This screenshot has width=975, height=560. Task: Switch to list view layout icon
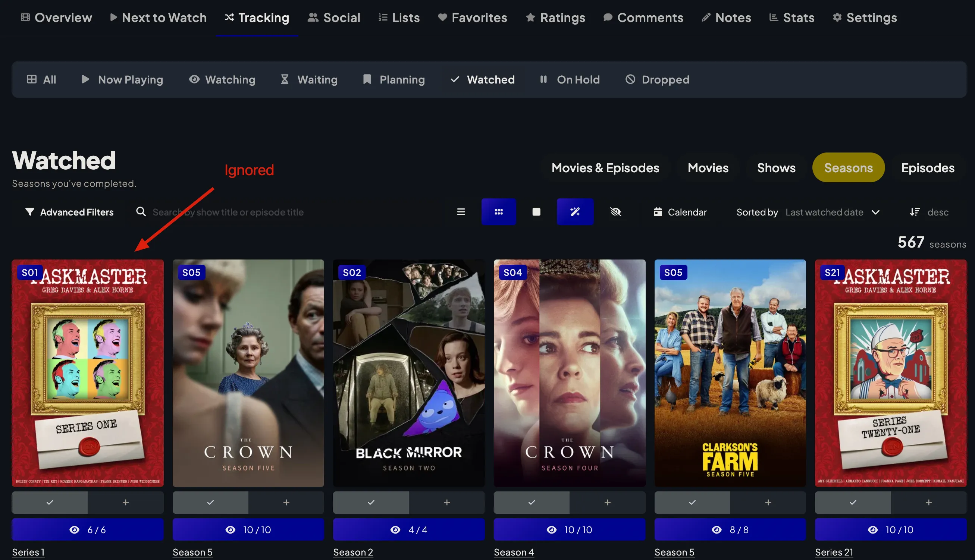[x=461, y=212]
